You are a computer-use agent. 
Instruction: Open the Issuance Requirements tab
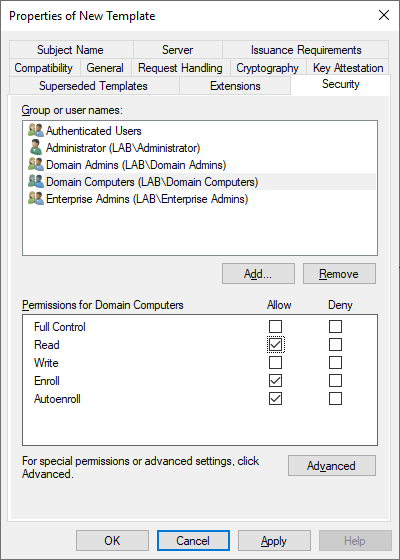coord(306,50)
